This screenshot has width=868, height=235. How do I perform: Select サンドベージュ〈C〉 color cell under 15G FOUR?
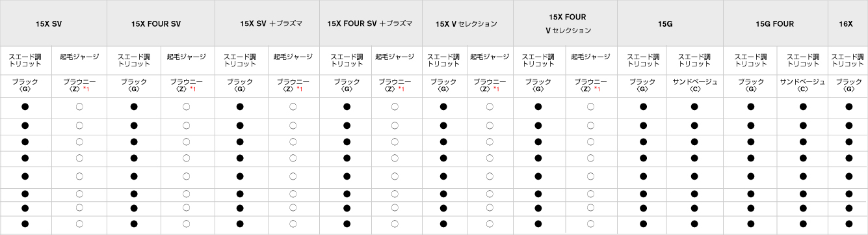click(802, 85)
